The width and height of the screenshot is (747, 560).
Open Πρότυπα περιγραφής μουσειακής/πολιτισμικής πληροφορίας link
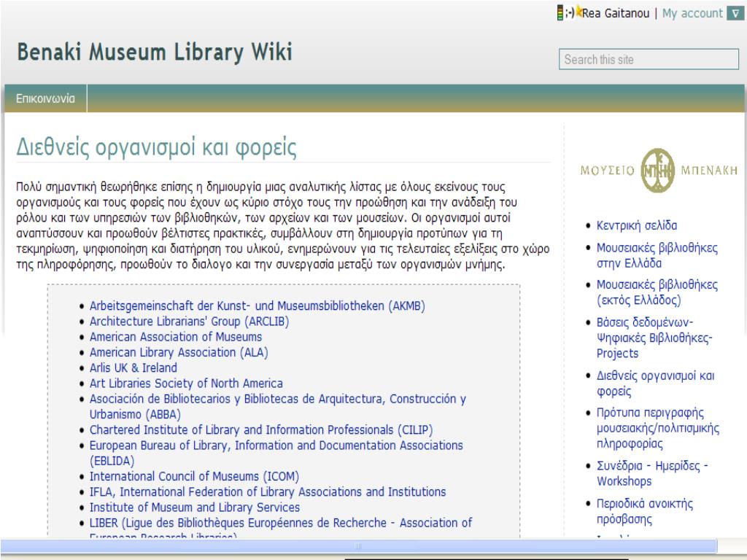coord(658,428)
